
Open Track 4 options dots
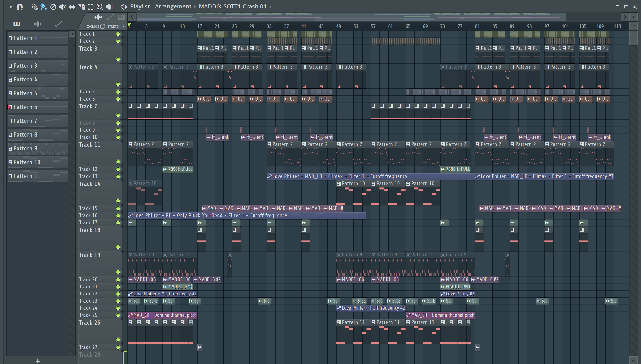pyautogui.click(x=87, y=86)
